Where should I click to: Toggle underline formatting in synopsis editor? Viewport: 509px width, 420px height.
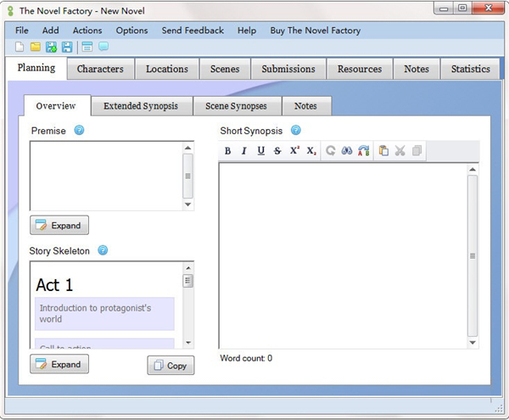pos(260,151)
